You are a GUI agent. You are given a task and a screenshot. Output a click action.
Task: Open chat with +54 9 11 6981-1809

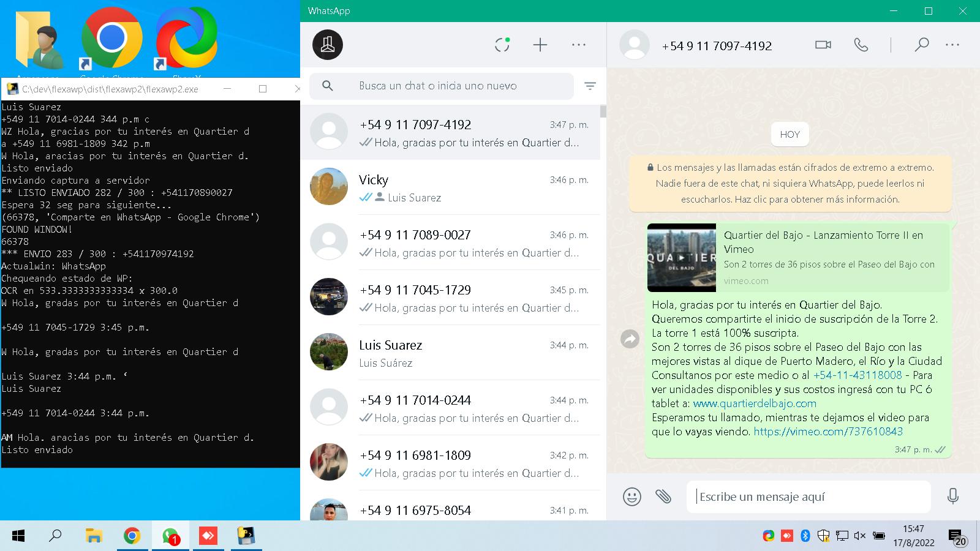coord(450,463)
